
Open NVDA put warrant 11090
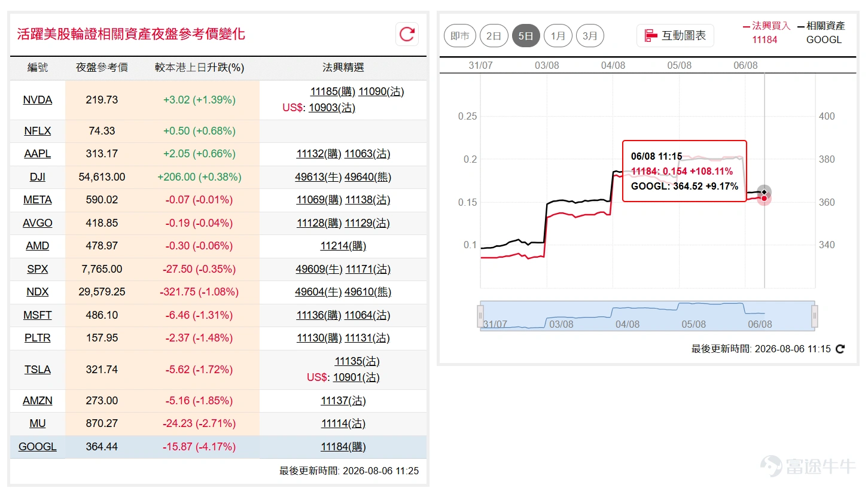click(x=381, y=91)
